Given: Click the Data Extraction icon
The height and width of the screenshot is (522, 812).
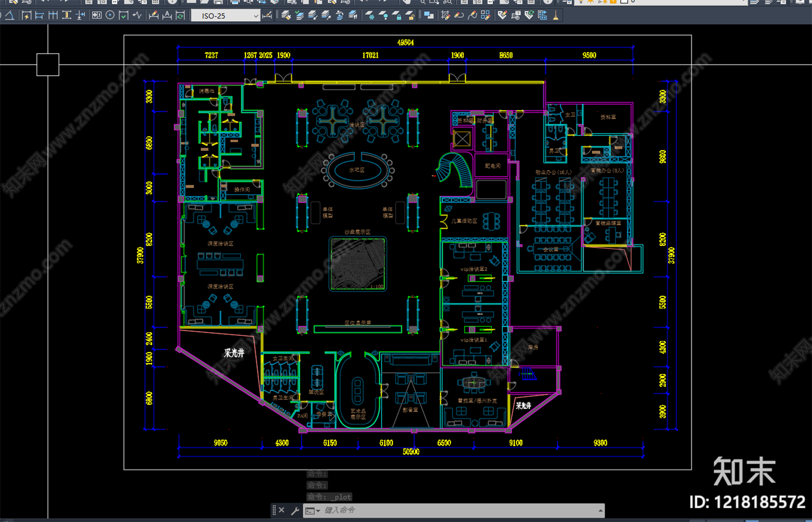Looking at the screenshot, I should point(542,15).
